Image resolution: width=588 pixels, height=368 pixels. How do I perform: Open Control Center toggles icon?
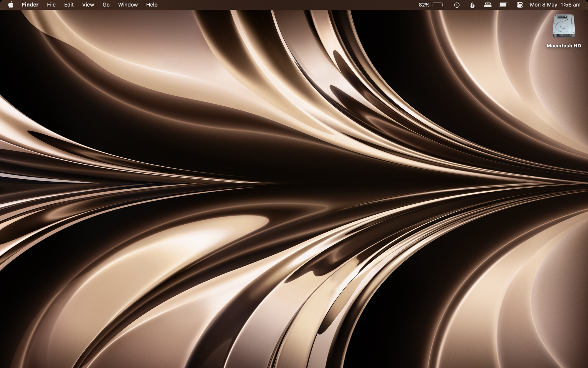(x=519, y=5)
